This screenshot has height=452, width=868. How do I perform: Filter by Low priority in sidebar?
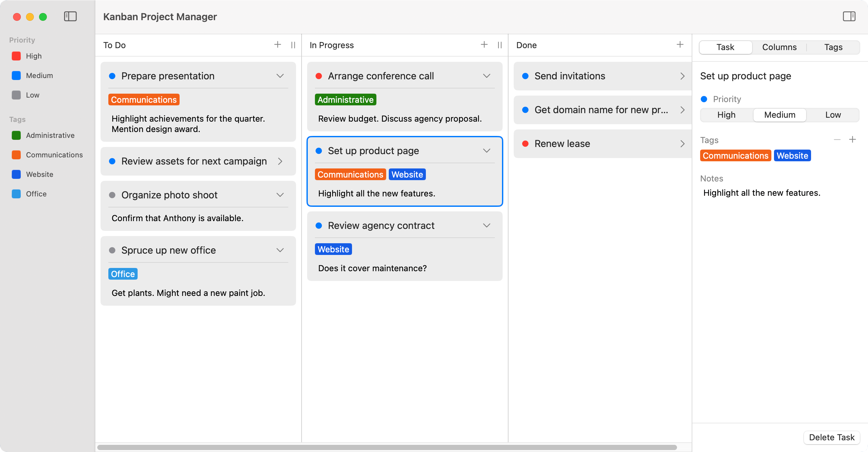(26, 95)
